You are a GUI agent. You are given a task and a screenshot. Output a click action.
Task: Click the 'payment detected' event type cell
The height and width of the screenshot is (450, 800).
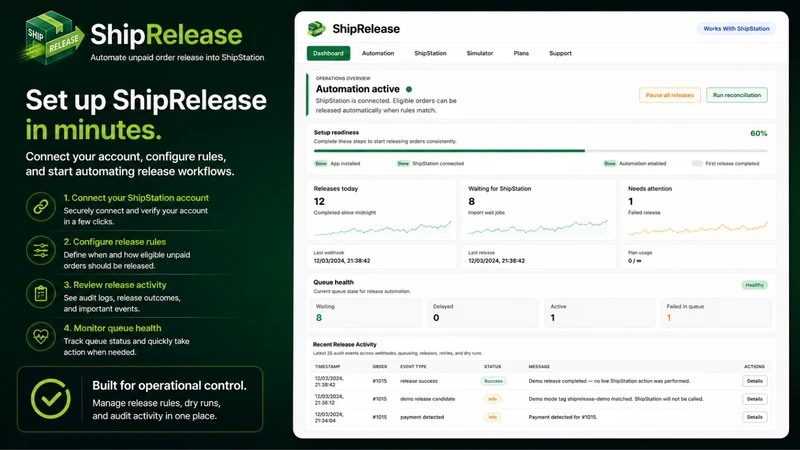(x=422, y=417)
